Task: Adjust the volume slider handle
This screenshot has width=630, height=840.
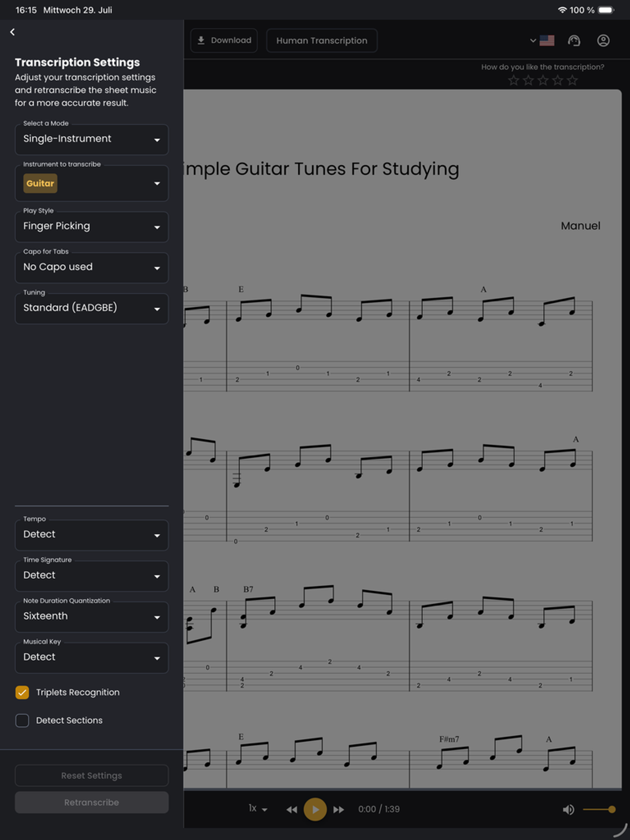Action: [x=612, y=809]
